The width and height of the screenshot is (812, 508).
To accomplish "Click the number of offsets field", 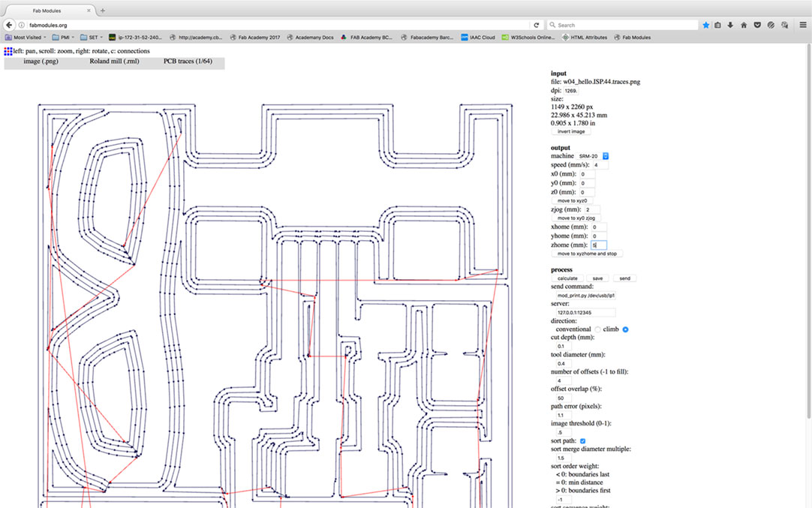I will 564,380.
